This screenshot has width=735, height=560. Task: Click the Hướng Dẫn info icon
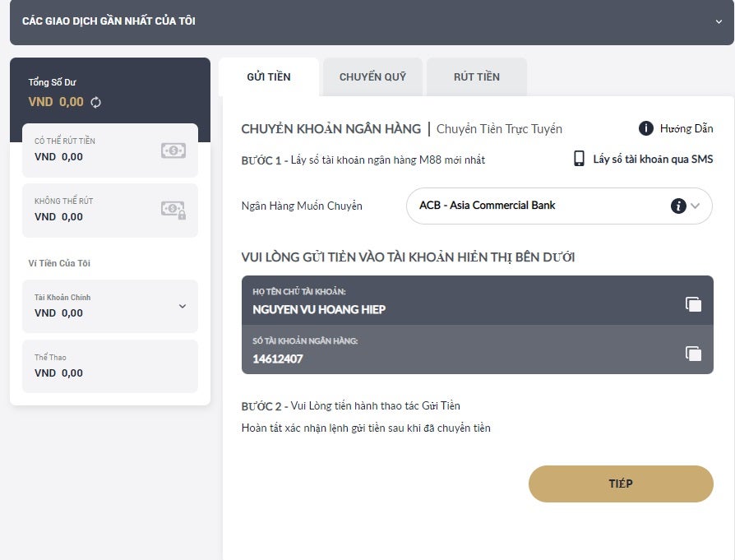point(646,128)
